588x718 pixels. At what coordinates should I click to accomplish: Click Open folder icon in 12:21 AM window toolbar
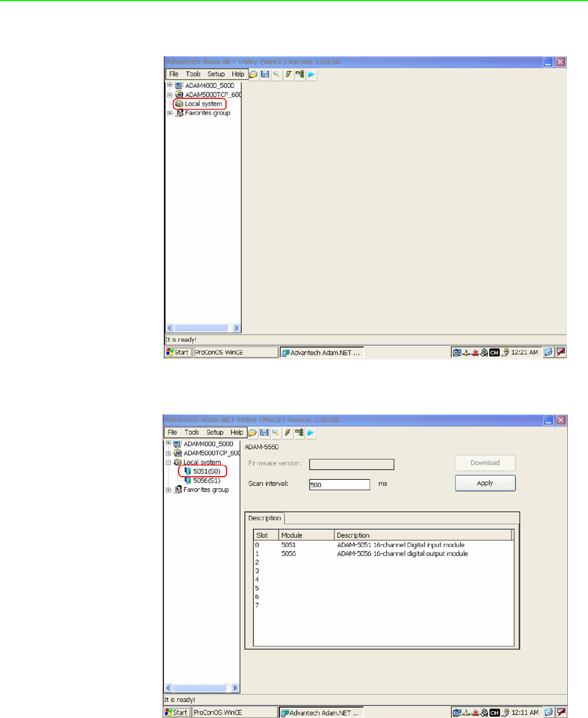tap(254, 74)
